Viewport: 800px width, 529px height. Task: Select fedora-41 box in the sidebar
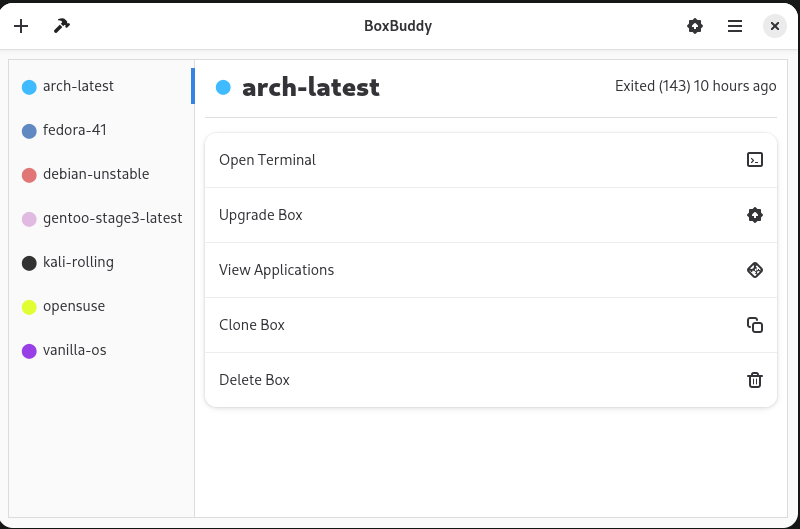[x=75, y=130]
